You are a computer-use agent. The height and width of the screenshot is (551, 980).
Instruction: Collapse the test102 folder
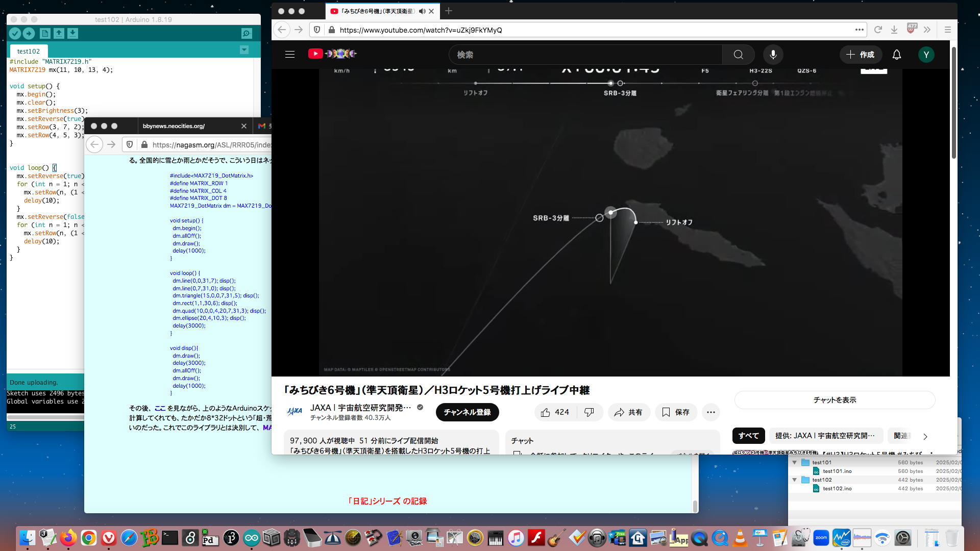coord(794,480)
